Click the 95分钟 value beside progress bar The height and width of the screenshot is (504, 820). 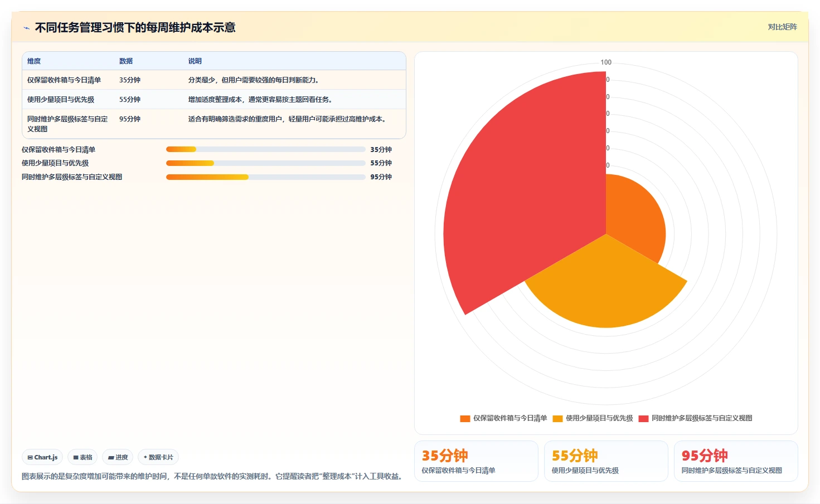(381, 177)
